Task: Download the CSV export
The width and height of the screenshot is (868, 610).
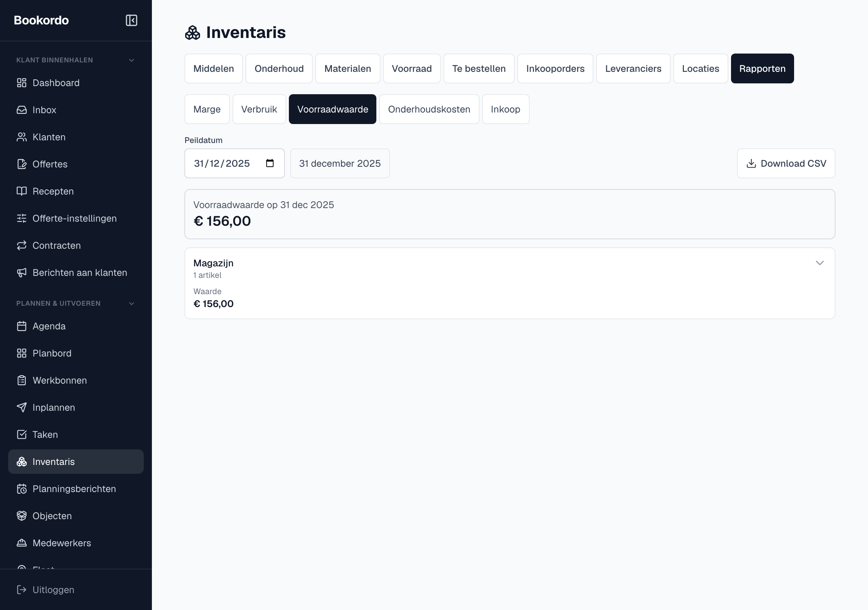Action: [x=786, y=163]
